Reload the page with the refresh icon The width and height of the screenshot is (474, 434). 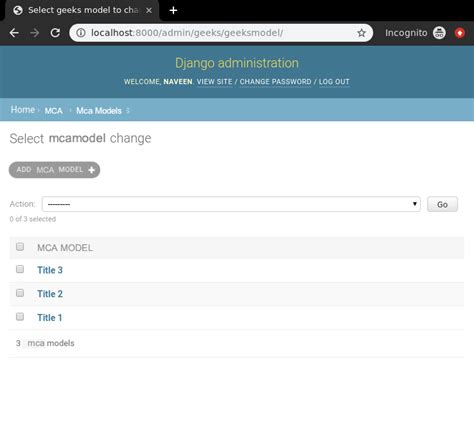[x=55, y=33]
